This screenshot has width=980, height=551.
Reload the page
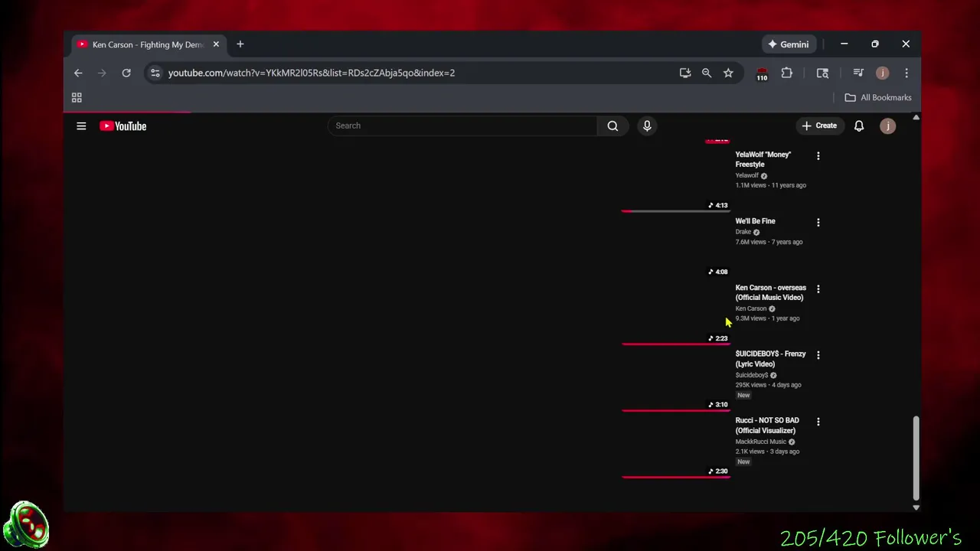click(x=126, y=73)
